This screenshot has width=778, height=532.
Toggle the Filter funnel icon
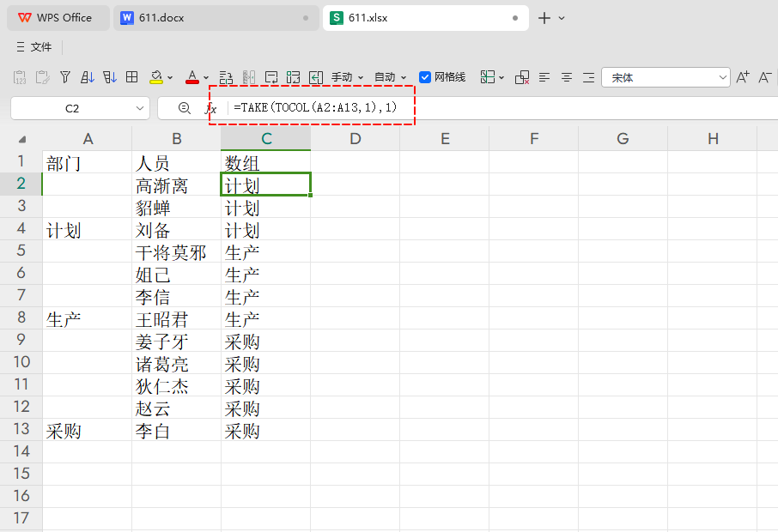coord(65,77)
